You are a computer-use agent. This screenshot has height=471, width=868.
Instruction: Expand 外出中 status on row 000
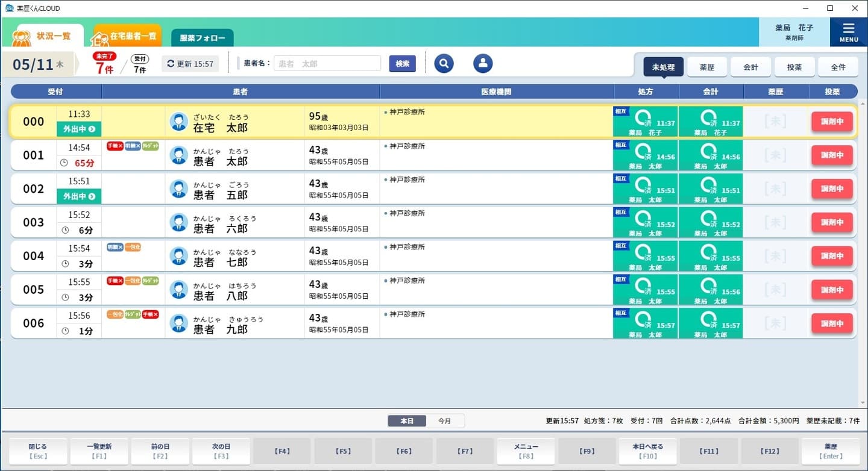(x=79, y=129)
